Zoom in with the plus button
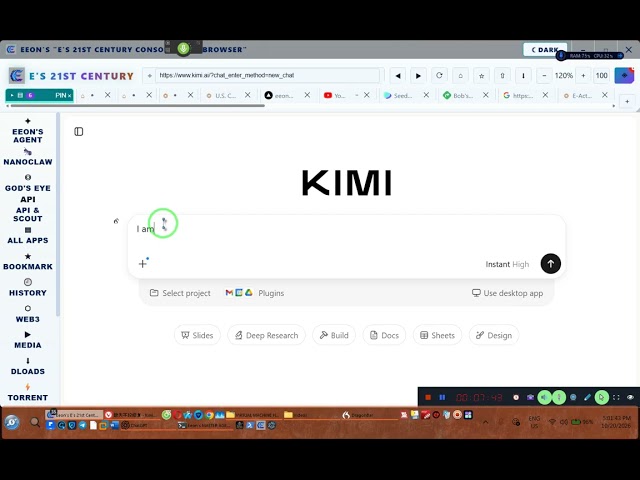Viewport: 640px width, 480px height. click(583, 76)
